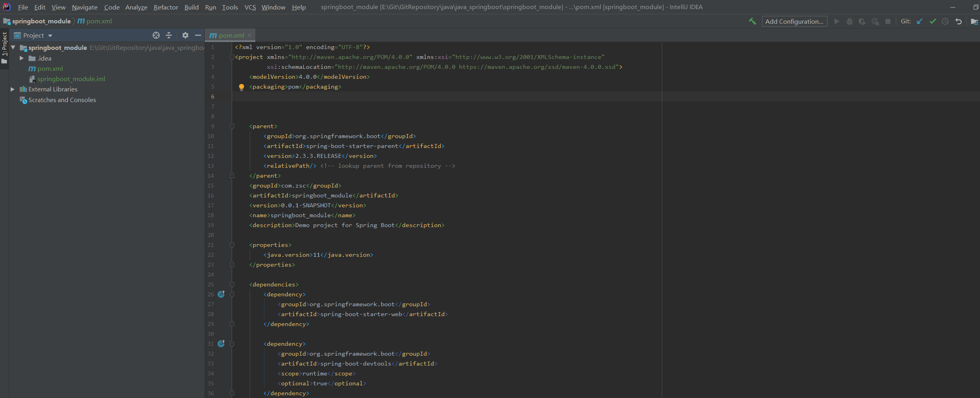Image resolution: width=980 pixels, height=398 pixels.
Task: Click the yellow lightbulb intention icon on line 5
Action: [242, 87]
